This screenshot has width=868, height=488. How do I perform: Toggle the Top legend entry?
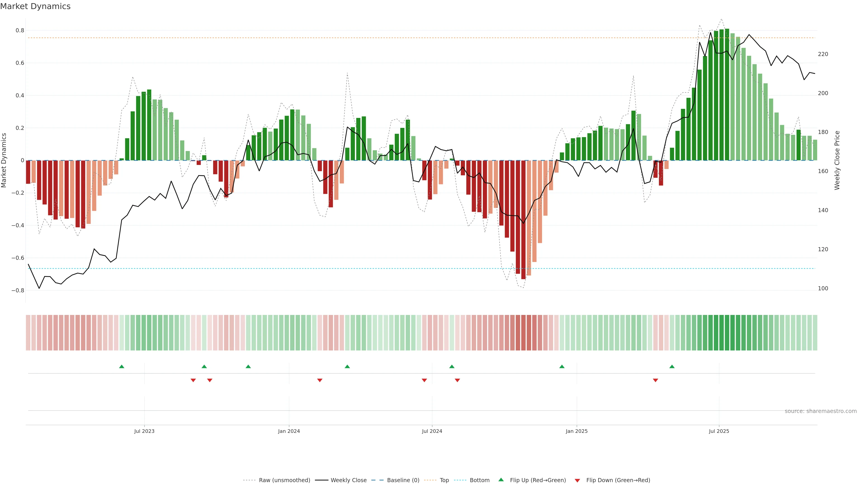[444, 480]
